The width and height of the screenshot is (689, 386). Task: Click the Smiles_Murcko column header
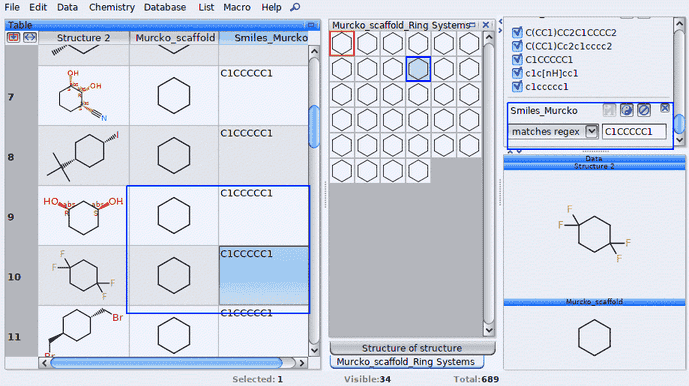(x=264, y=38)
